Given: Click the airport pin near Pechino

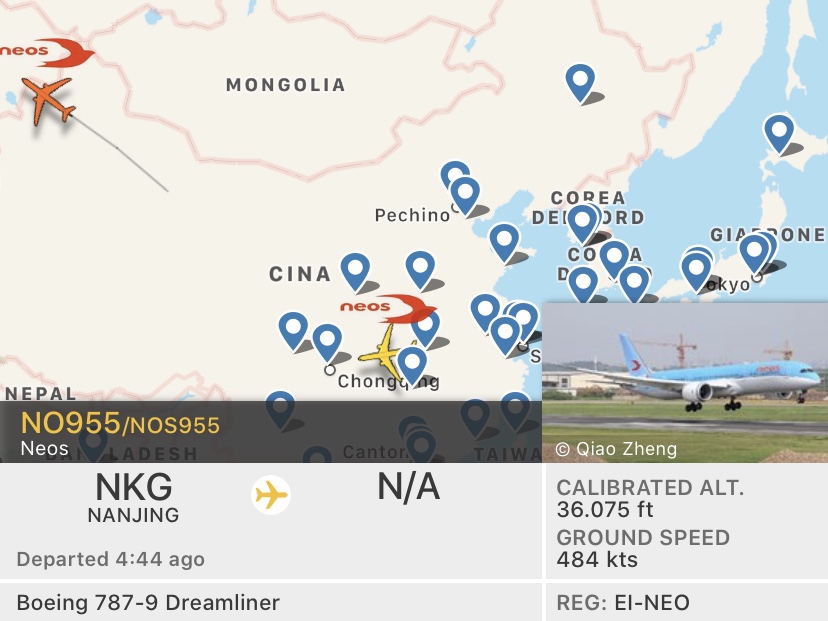Looking at the screenshot, I should pos(463,193).
